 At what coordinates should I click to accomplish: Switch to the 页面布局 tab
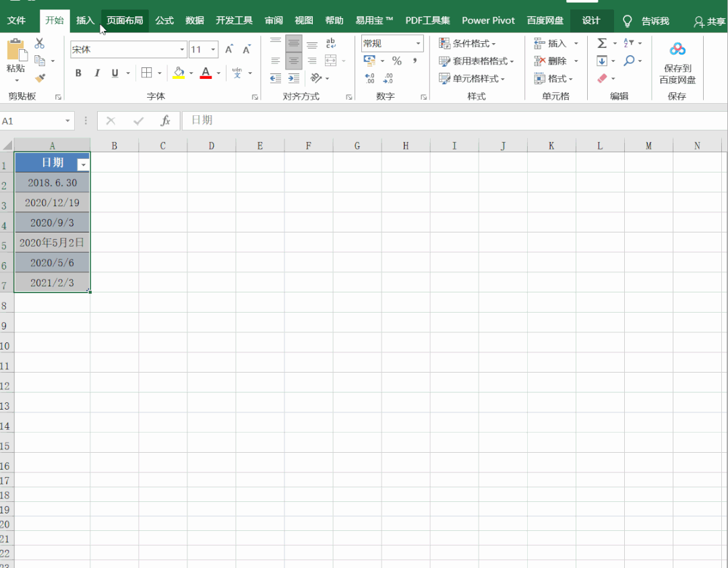coord(125,20)
